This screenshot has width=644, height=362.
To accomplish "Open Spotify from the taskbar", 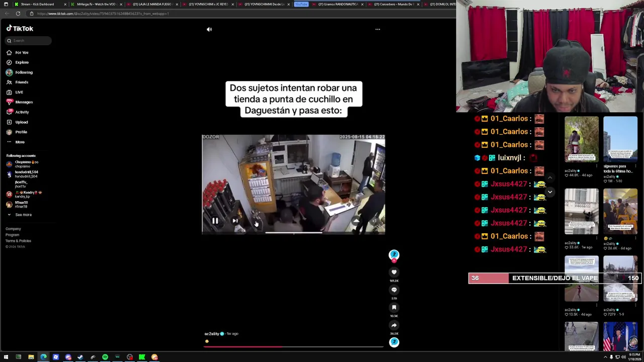I will 105,357.
